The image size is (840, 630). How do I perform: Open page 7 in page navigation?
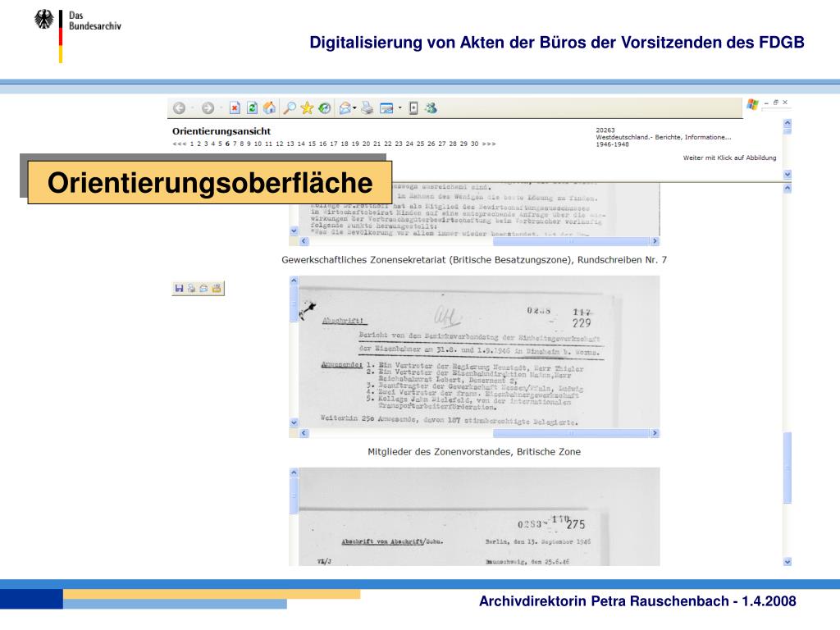[235, 144]
